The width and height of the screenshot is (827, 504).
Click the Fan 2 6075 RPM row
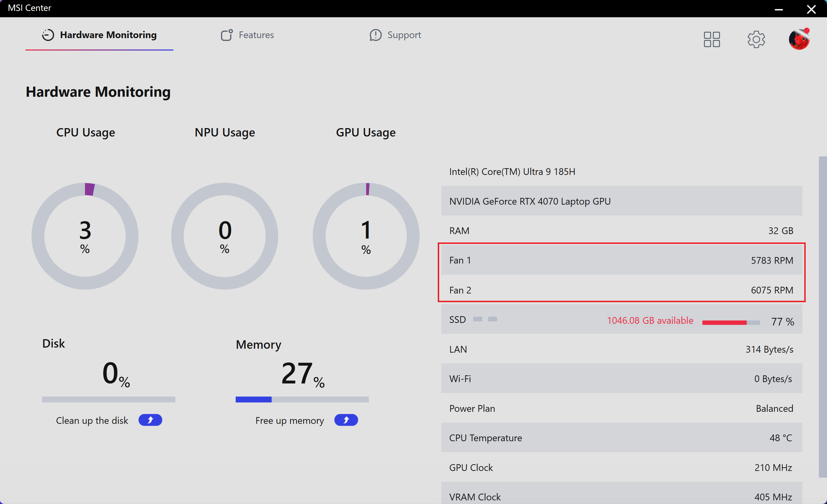pyautogui.click(x=622, y=290)
